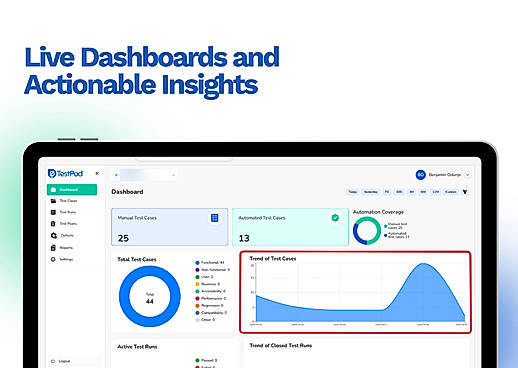Click the funnel filter icon
The image size is (518, 368).
pos(465,192)
